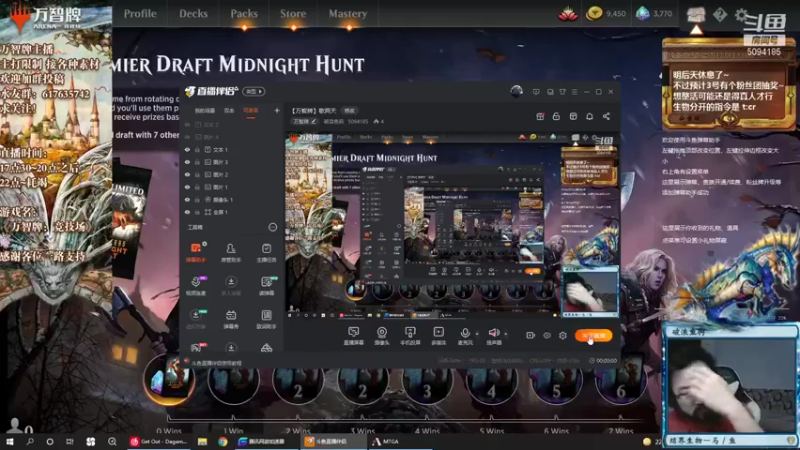Open the MTG Arena mailbox icon
This screenshot has width=800, height=450.
696,14
